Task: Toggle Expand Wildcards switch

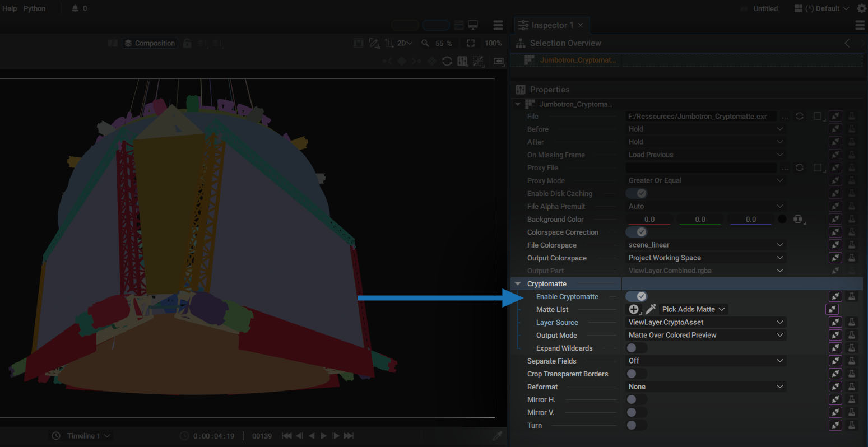Action: 637,348
